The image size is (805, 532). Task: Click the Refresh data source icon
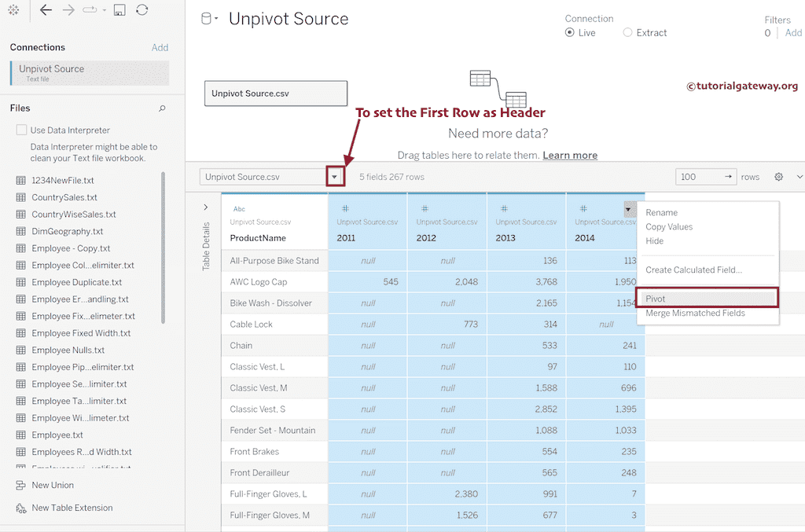pos(142,10)
